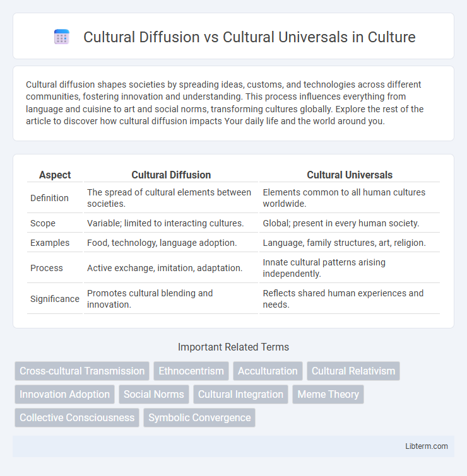Click the 'Important Related Terms' heading
The width and height of the screenshot is (467, 476).
(233, 347)
